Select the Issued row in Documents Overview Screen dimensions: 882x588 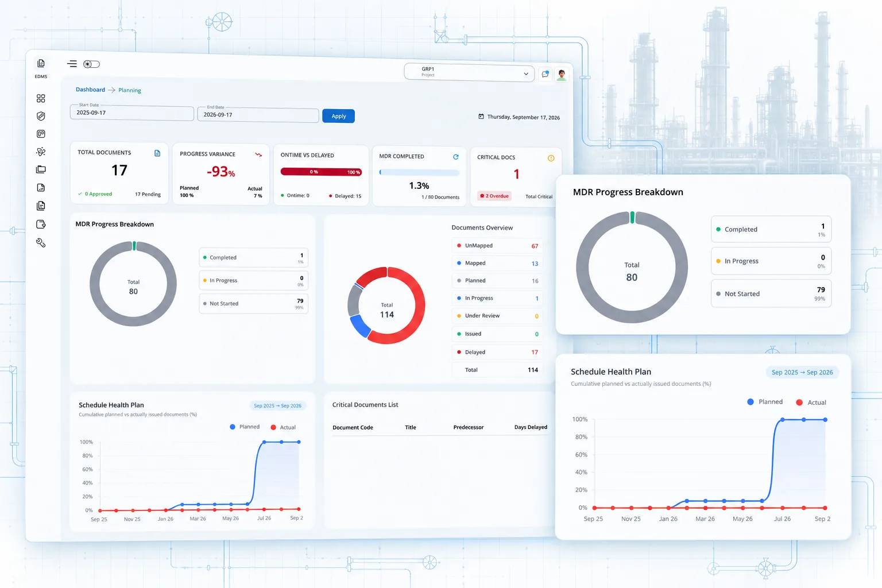(497, 334)
